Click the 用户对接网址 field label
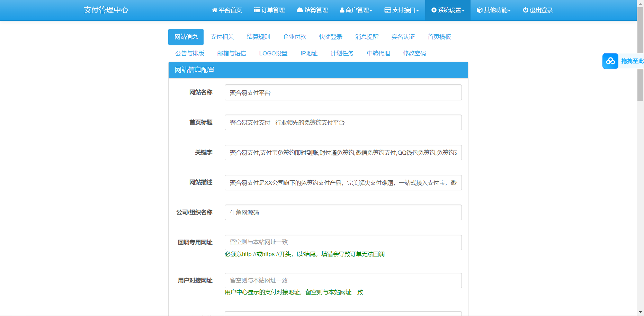 click(x=195, y=281)
